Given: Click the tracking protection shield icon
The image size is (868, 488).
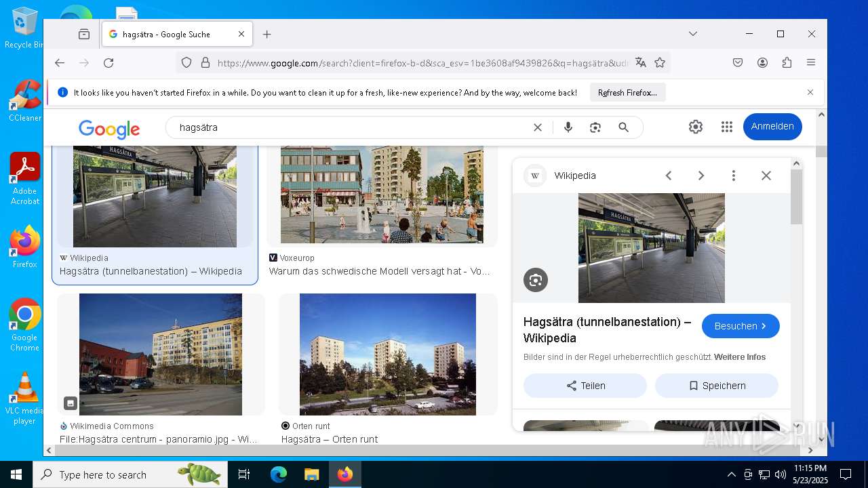Looking at the screenshot, I should click(186, 63).
